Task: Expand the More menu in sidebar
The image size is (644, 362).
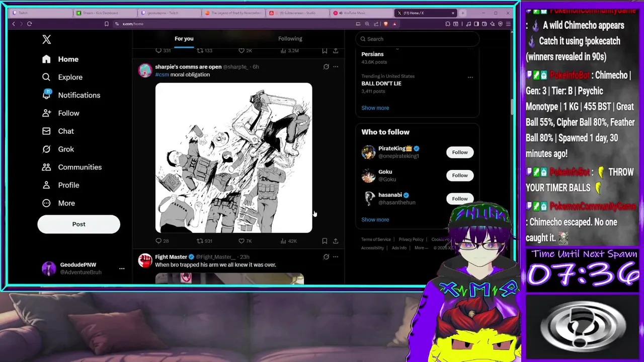Action: point(59,203)
